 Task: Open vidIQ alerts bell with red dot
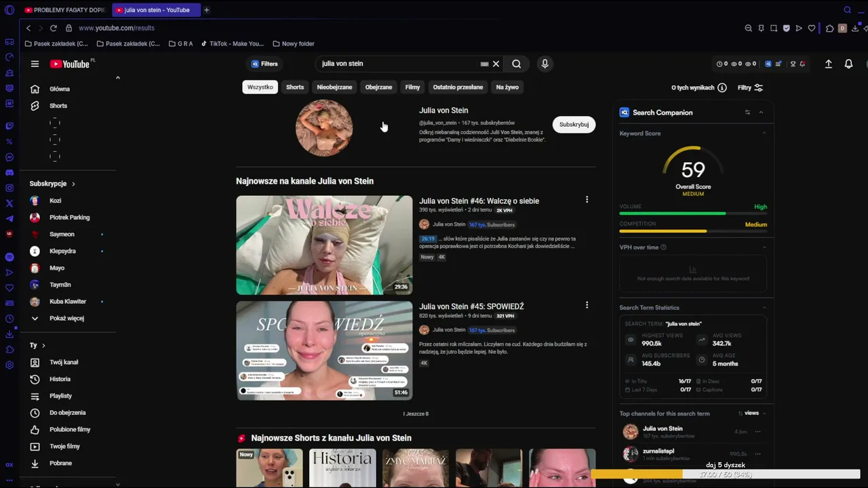[802, 64]
